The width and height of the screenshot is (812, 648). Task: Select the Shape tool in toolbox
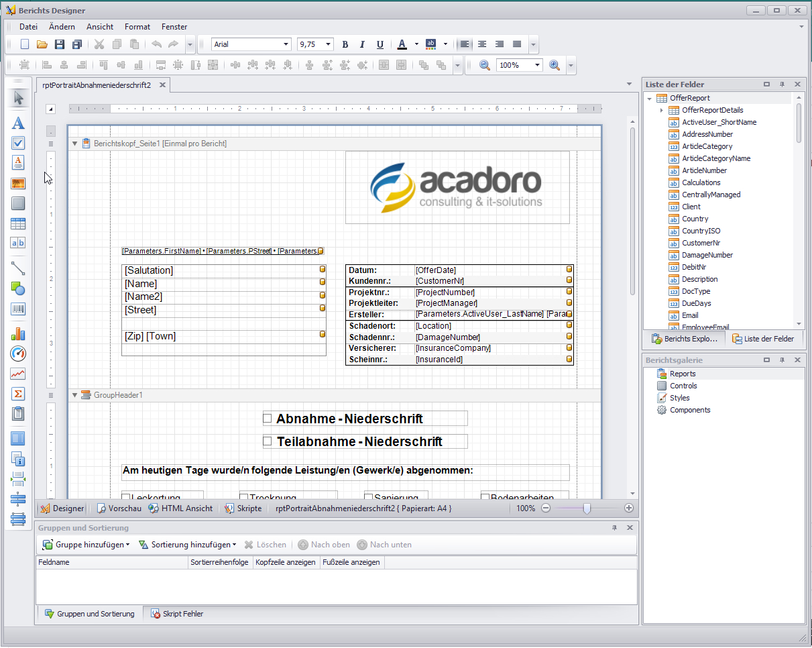click(x=18, y=289)
